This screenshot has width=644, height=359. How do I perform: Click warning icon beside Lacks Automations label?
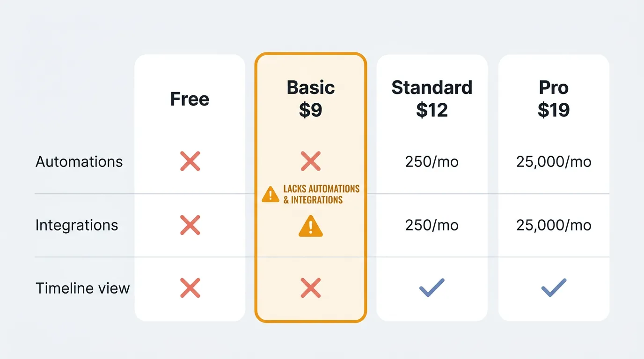pyautogui.click(x=270, y=194)
